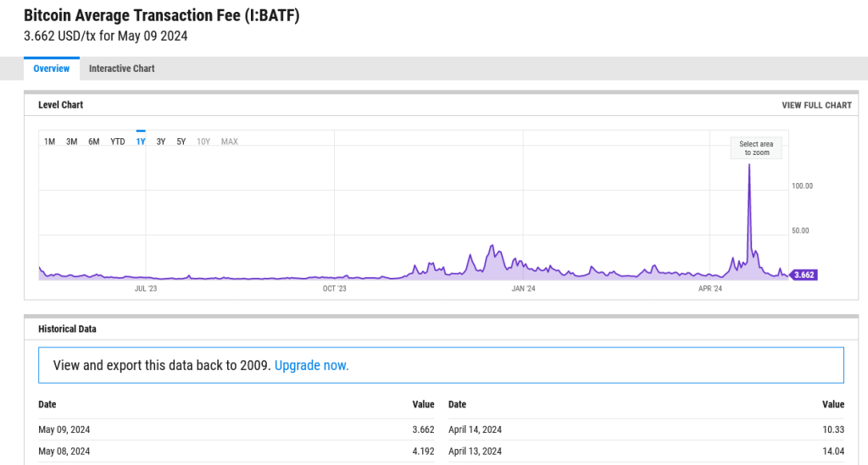Select the 1M time range

coord(49,141)
